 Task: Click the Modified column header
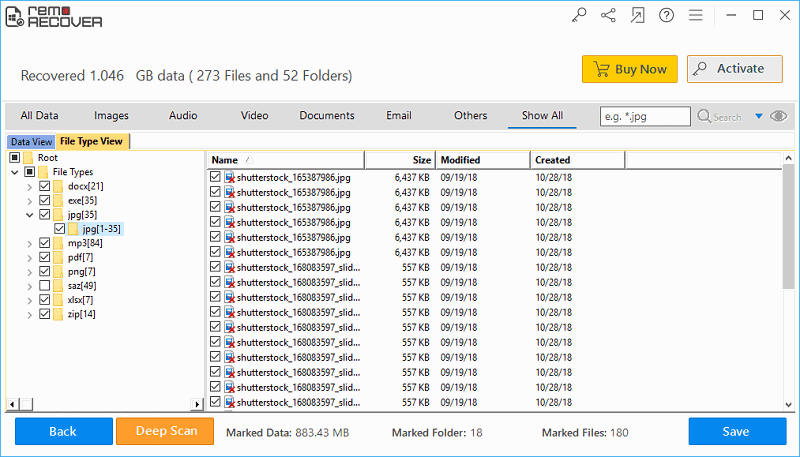[x=483, y=160]
